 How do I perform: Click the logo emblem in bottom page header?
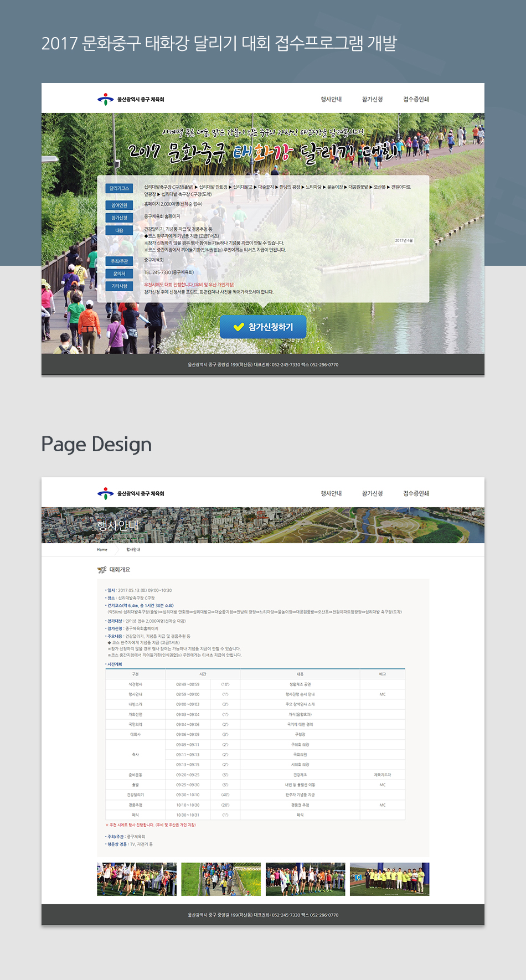tap(105, 493)
